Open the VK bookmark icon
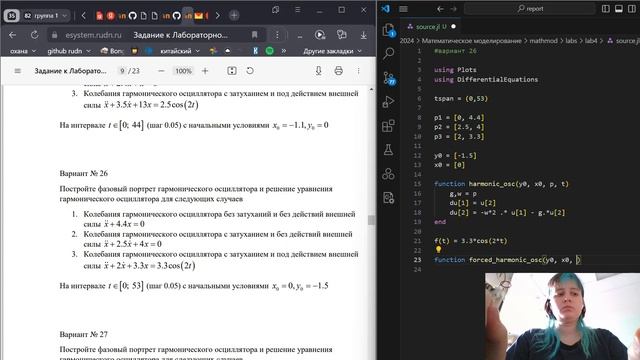Viewport: 640px width, 360px height. [x=256, y=51]
